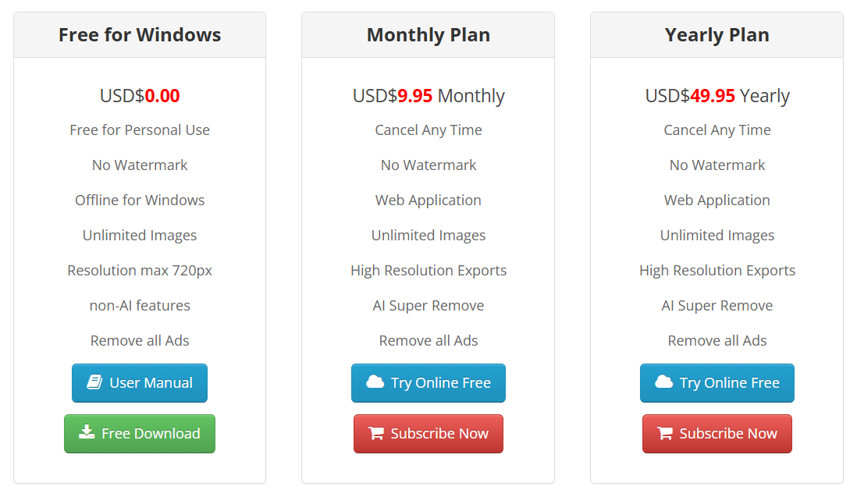Select the Yearly Plan heading
Viewport: 857px width, 504px height.
coord(717,35)
